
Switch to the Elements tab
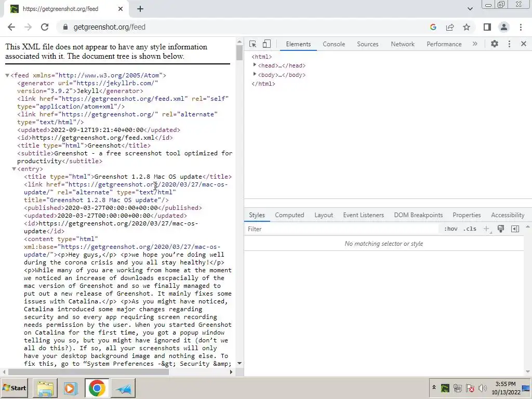coord(298,44)
